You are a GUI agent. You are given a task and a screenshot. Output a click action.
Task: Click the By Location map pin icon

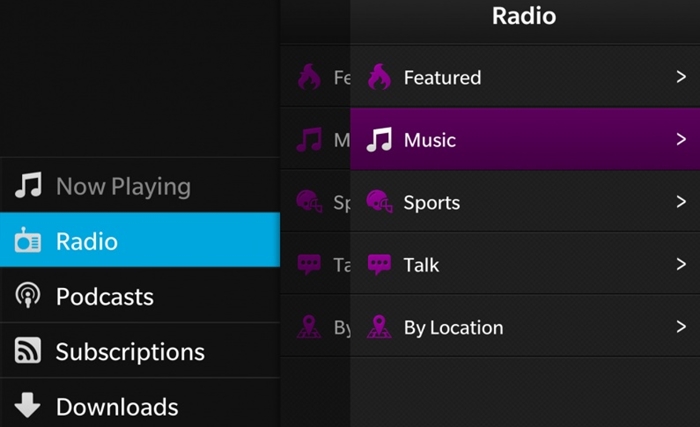[x=379, y=327]
